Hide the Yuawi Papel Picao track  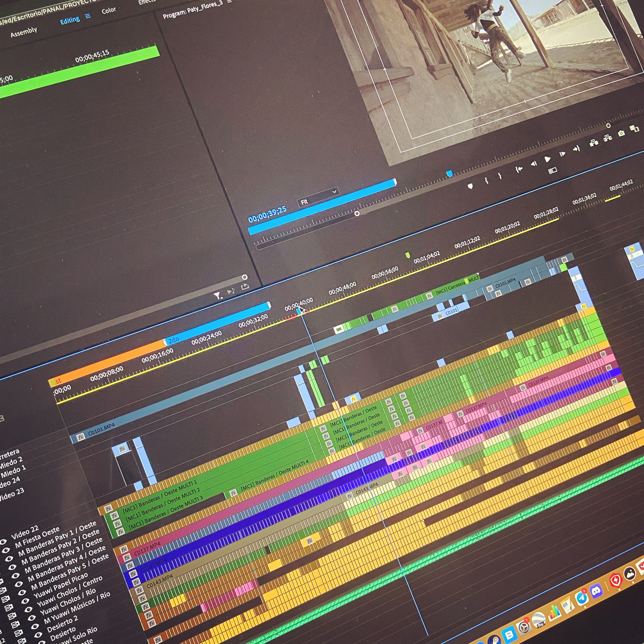point(26,601)
